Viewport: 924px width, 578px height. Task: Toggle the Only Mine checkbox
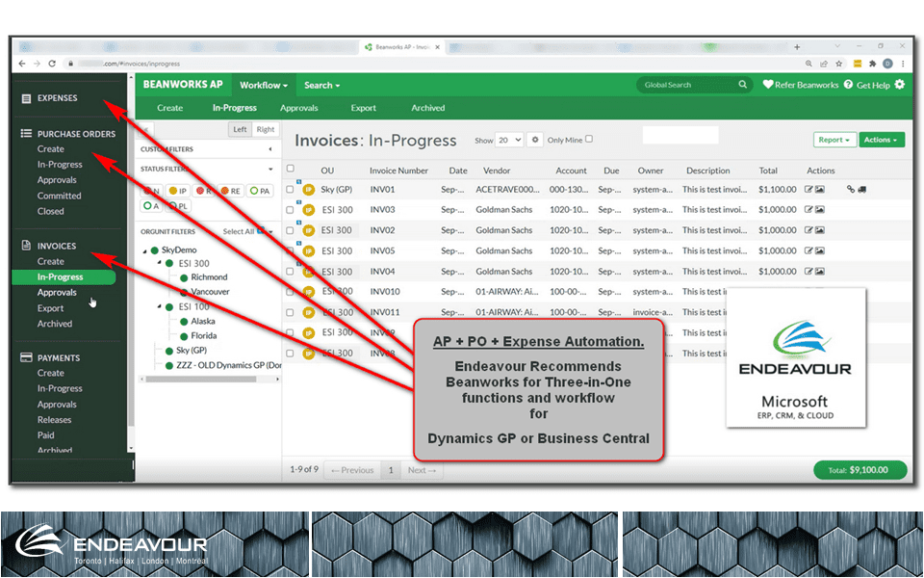coord(589,139)
